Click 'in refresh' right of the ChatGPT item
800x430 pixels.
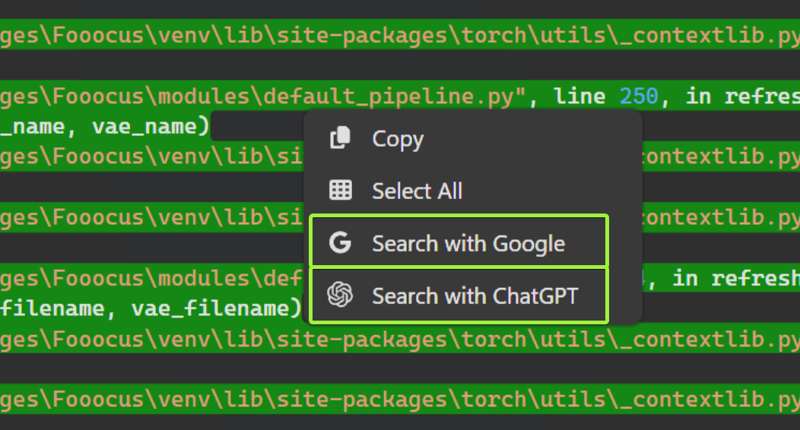tap(737, 277)
